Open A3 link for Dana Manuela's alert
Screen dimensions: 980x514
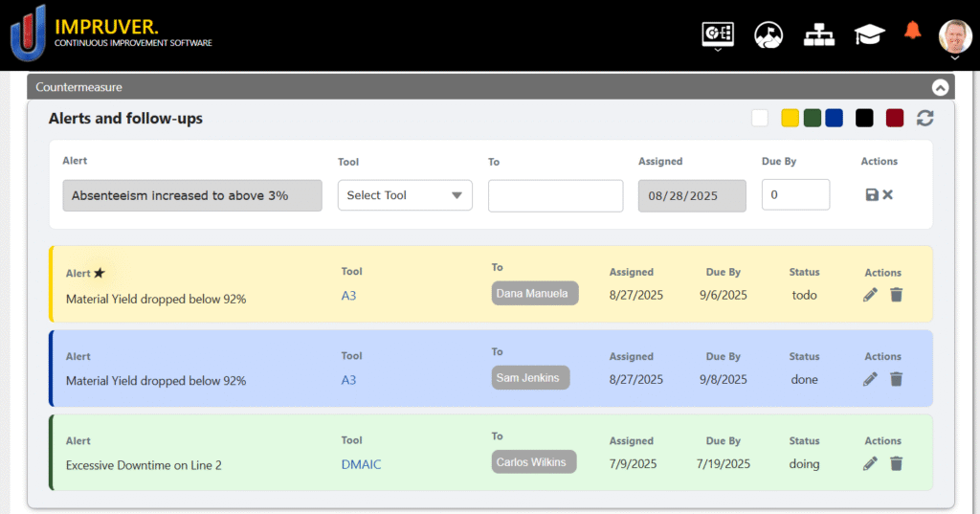(x=348, y=296)
